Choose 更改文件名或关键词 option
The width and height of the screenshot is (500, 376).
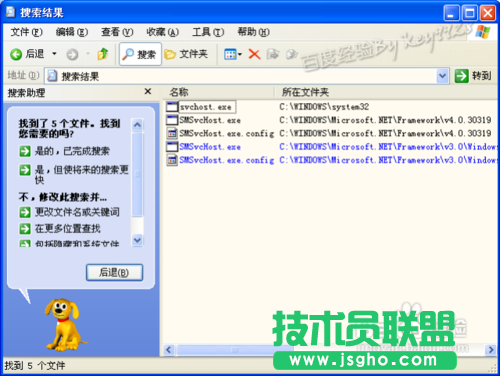point(77,212)
